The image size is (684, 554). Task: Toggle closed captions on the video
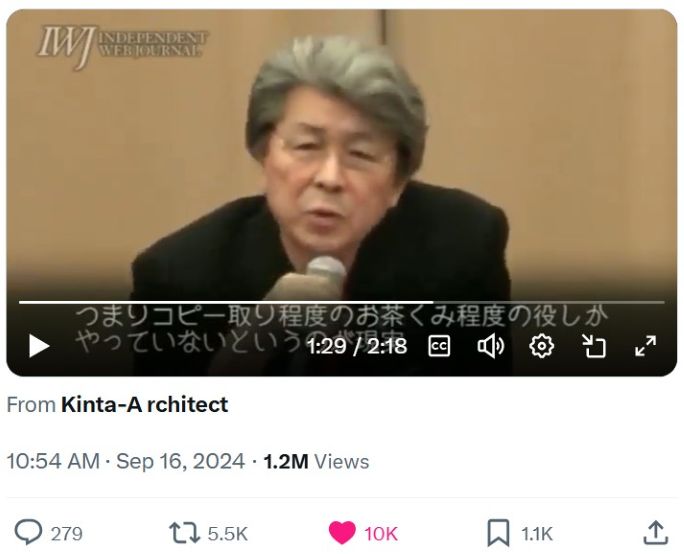pyautogui.click(x=439, y=346)
